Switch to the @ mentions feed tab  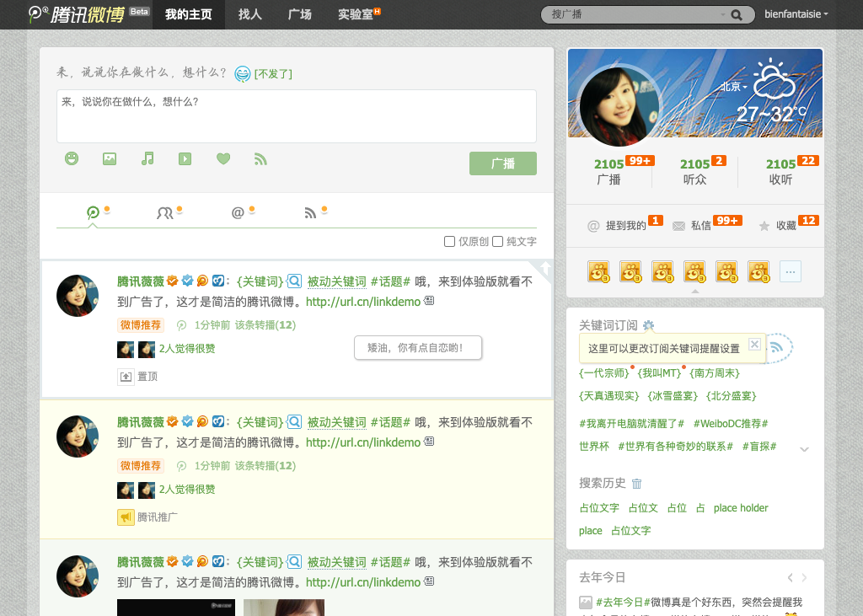pyautogui.click(x=238, y=213)
